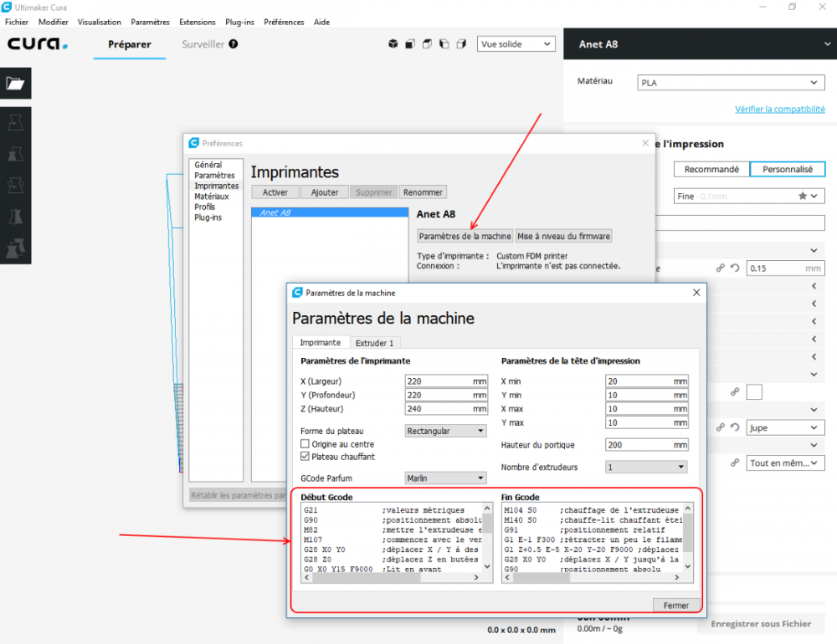Open the Modifier menu
The height and width of the screenshot is (644, 837).
point(54,22)
